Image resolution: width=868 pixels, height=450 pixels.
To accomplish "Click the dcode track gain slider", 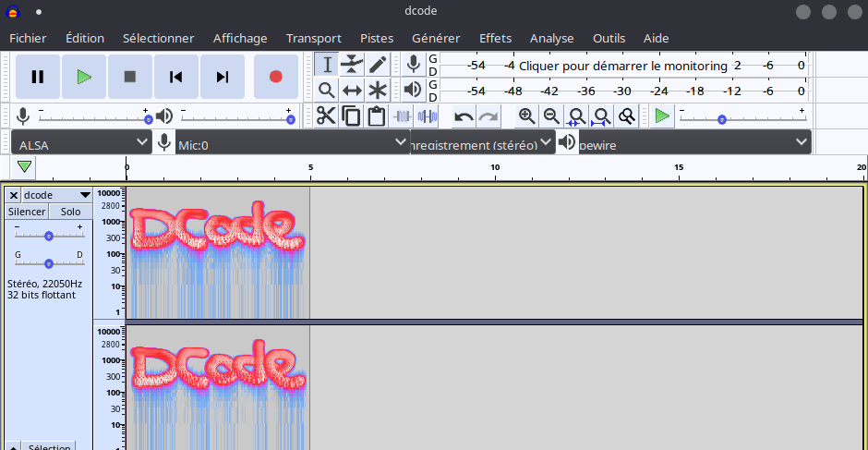I will pos(48,236).
